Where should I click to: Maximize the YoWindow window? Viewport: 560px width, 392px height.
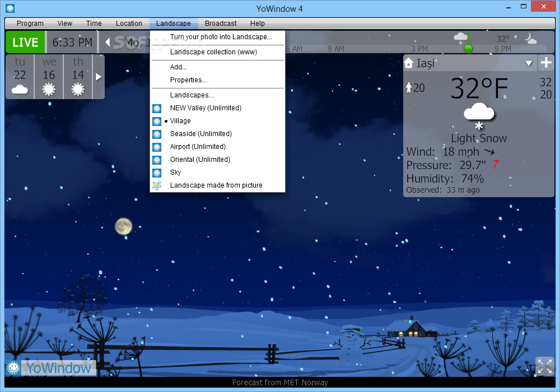pyautogui.click(x=524, y=6)
